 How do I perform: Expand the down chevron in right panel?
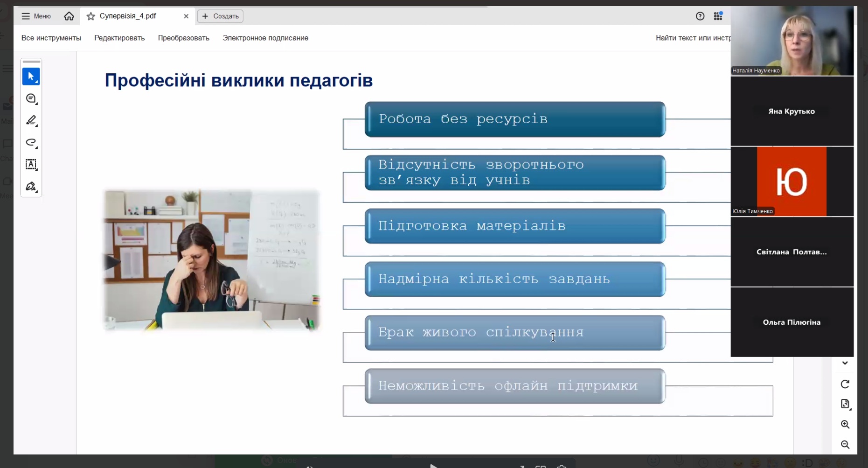[845, 363]
